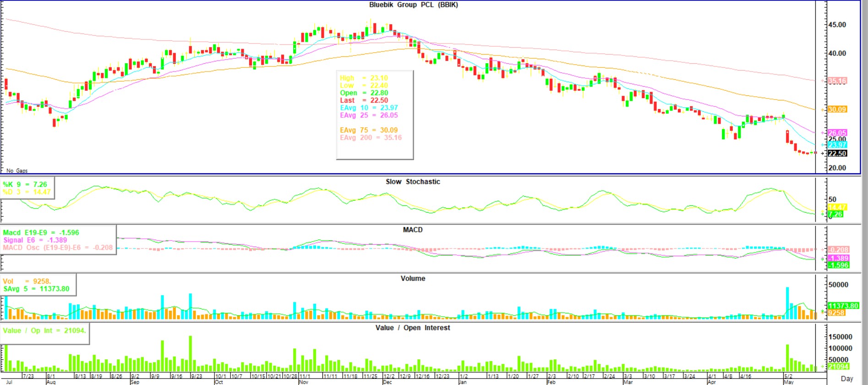Viewport: 868px width, 385px height.
Task: Click the Value / Open Interest panel title
Action: (x=413, y=328)
